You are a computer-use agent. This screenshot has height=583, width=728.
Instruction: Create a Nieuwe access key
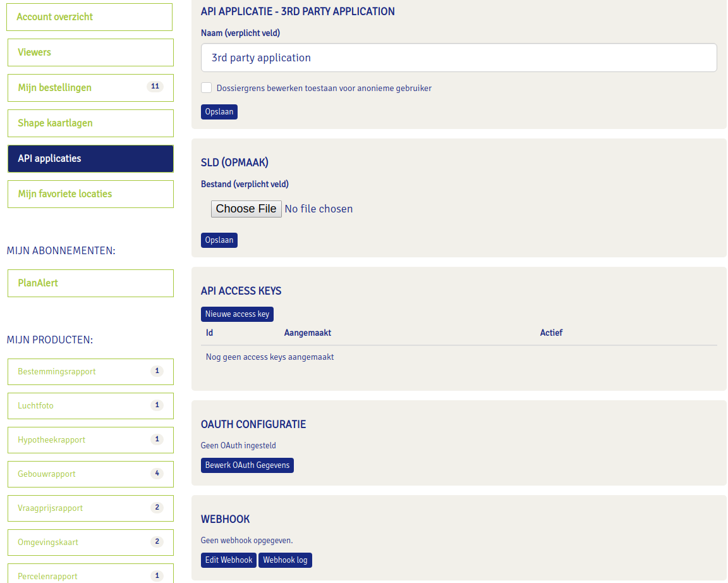237,314
